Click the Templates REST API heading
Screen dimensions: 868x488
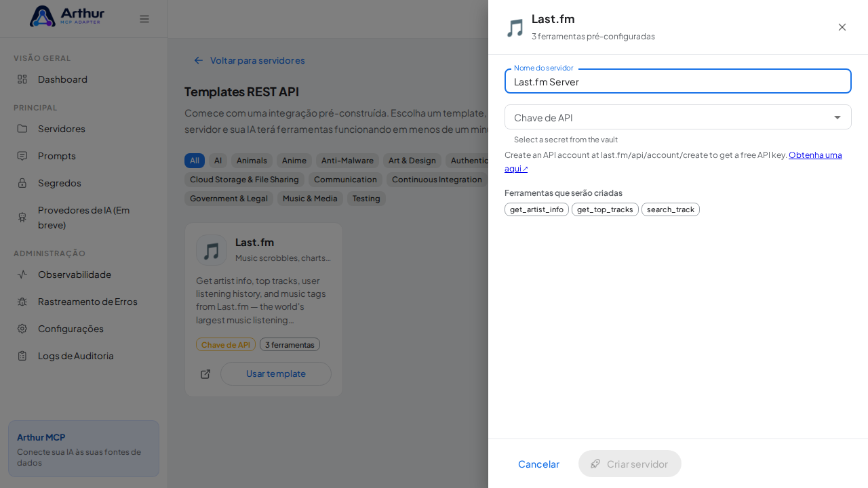241,91
